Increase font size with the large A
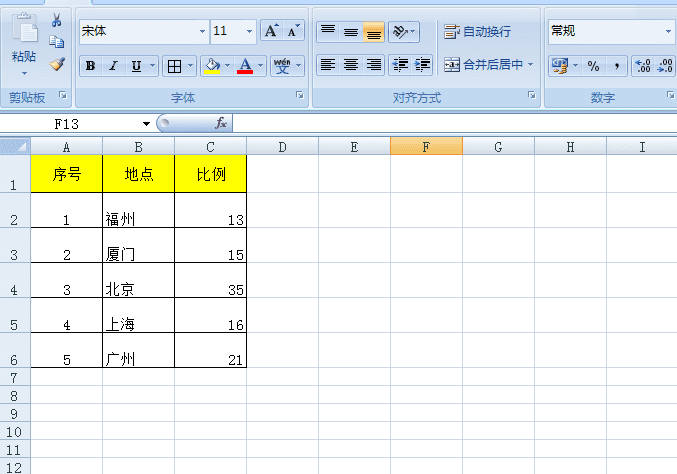The width and height of the screenshot is (677, 474). point(271,31)
